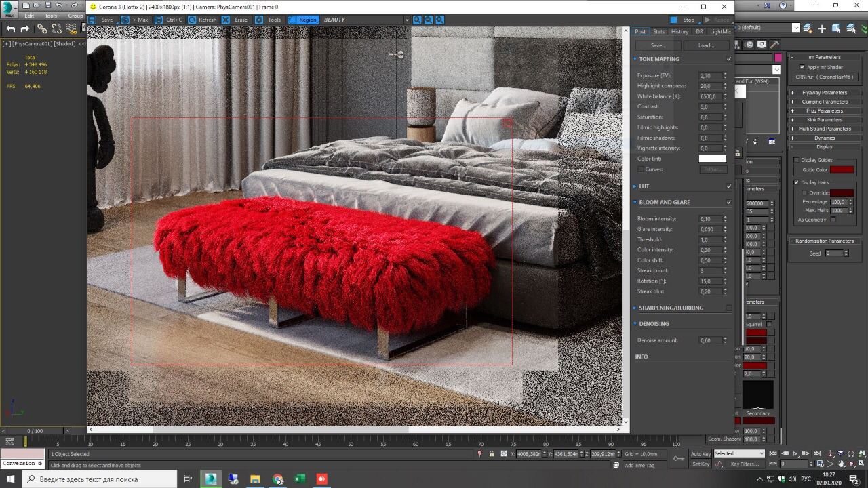Open Excel from the Windows taskbar
The width and height of the screenshot is (868, 488).
click(300, 479)
